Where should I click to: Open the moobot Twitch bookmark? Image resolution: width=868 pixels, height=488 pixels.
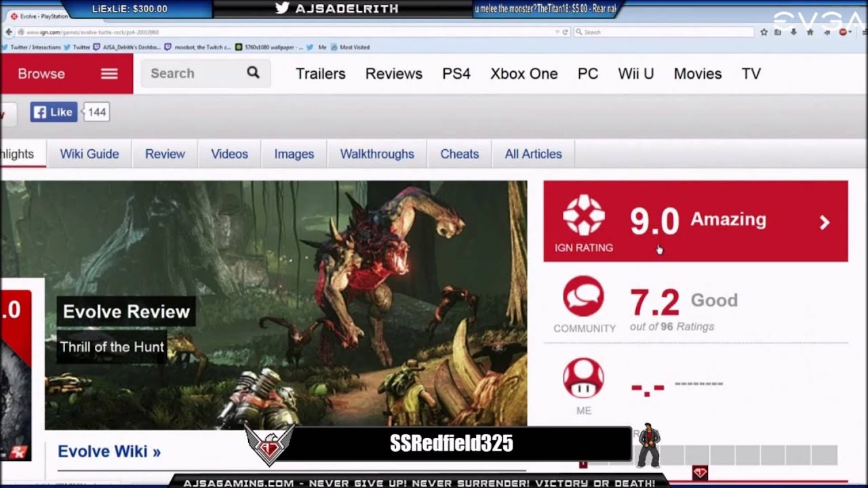198,47
